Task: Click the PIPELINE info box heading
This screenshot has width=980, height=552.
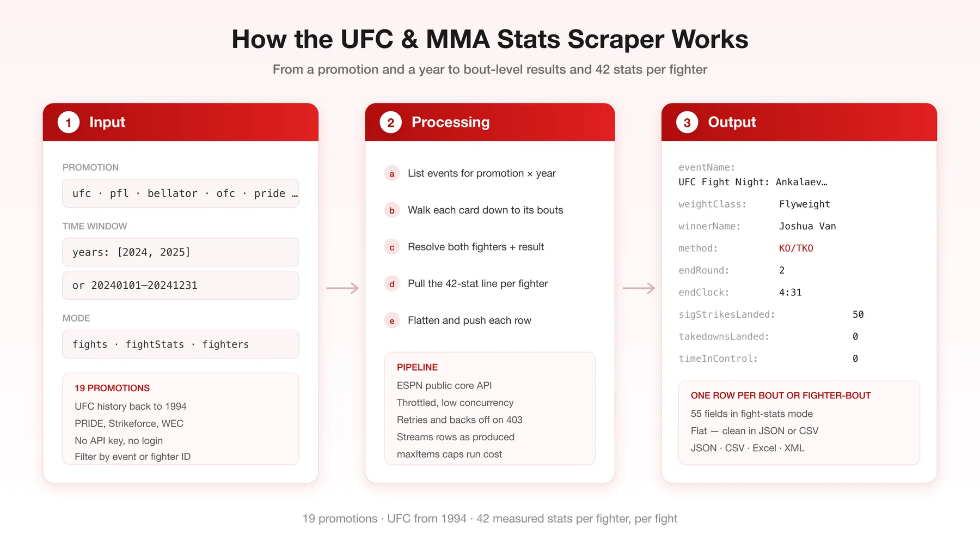Action: coord(417,367)
